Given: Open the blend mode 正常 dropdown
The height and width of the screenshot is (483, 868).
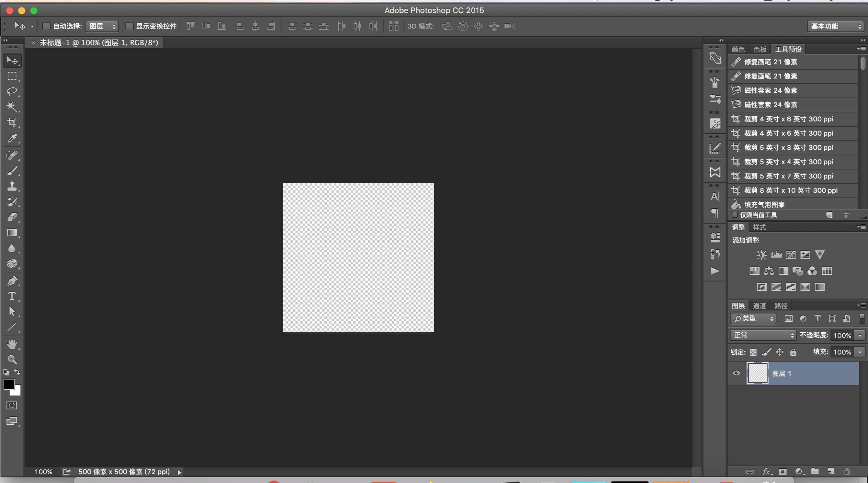Looking at the screenshot, I should tap(763, 335).
